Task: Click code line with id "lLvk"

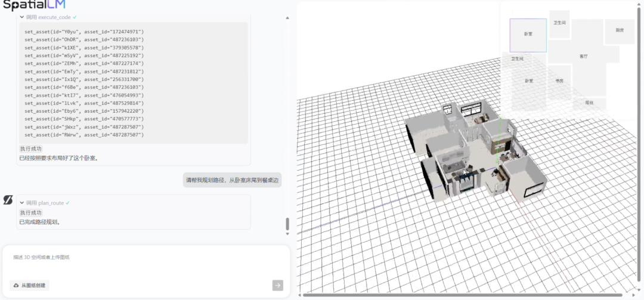Action: point(84,103)
